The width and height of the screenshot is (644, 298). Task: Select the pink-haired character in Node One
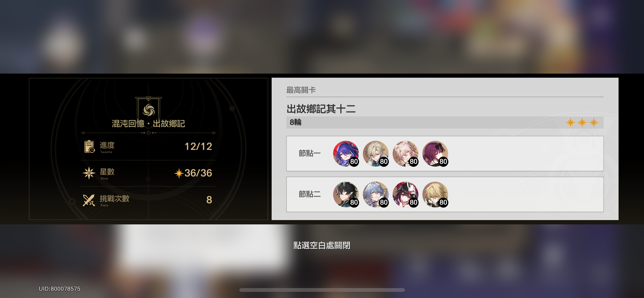coord(405,154)
